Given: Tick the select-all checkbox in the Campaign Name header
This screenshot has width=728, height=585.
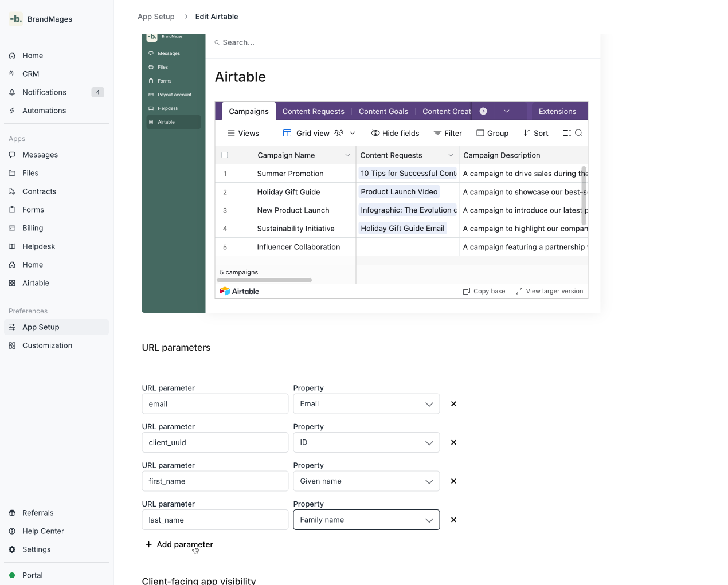Looking at the screenshot, I should pyautogui.click(x=225, y=155).
